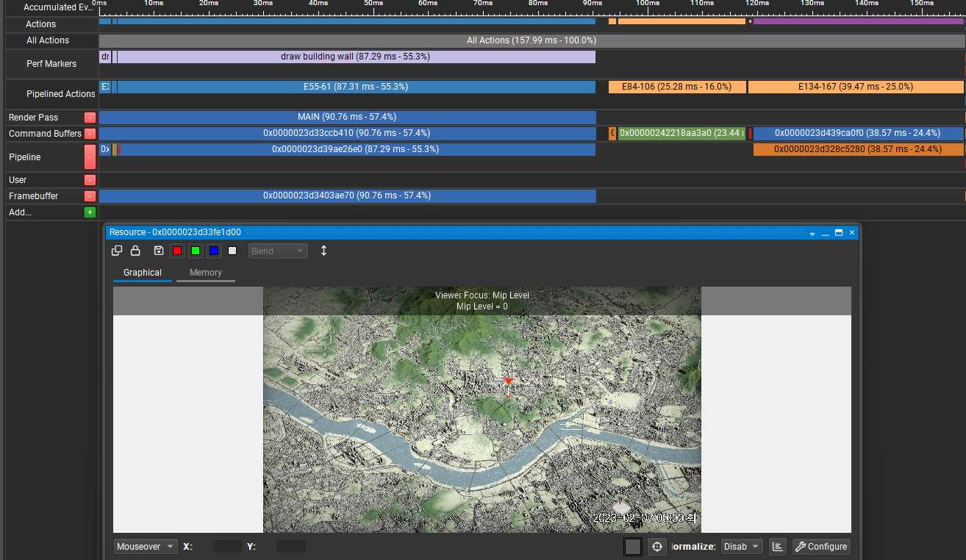Click the gray pixel color swatch
The width and height of the screenshot is (966, 560).
(x=632, y=547)
